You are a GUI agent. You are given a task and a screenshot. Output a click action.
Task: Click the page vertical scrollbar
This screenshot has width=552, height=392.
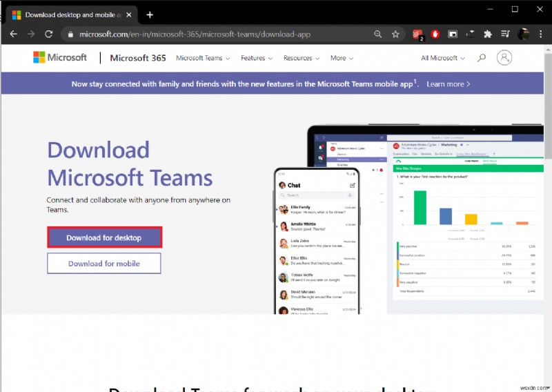548,106
